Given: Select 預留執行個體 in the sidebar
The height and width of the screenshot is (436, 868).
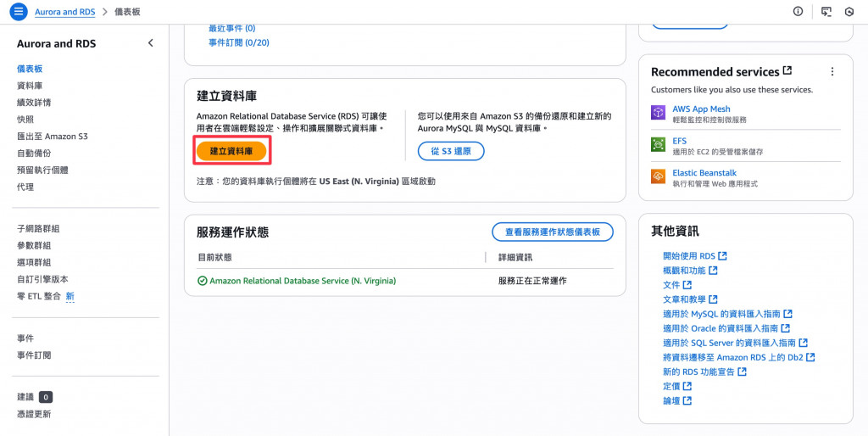Looking at the screenshot, I should [42, 170].
